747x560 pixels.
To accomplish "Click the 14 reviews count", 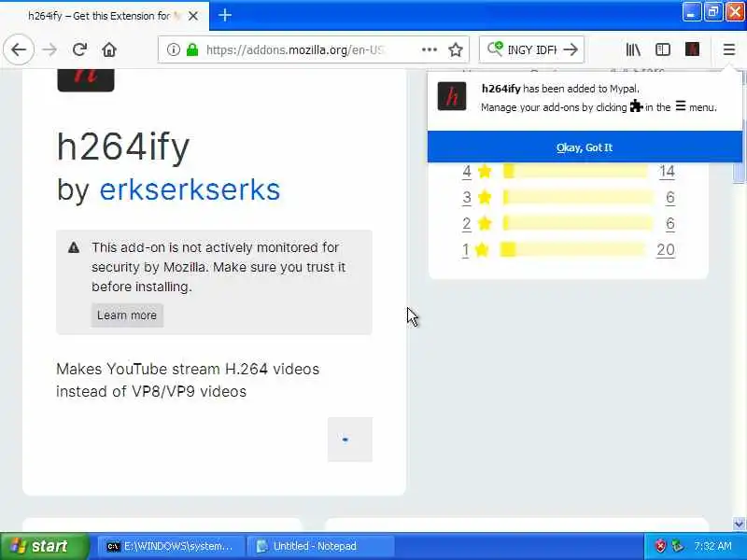I will pyautogui.click(x=667, y=171).
